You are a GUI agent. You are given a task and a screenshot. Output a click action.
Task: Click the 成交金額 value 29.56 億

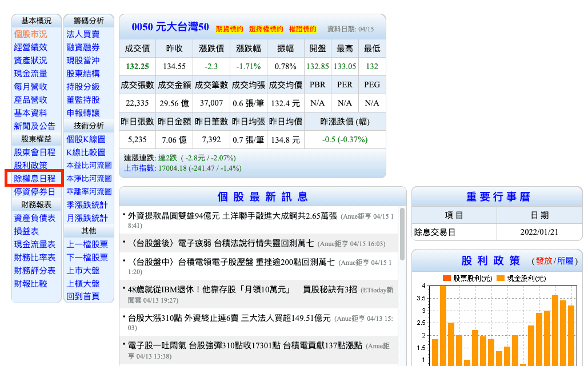click(174, 103)
